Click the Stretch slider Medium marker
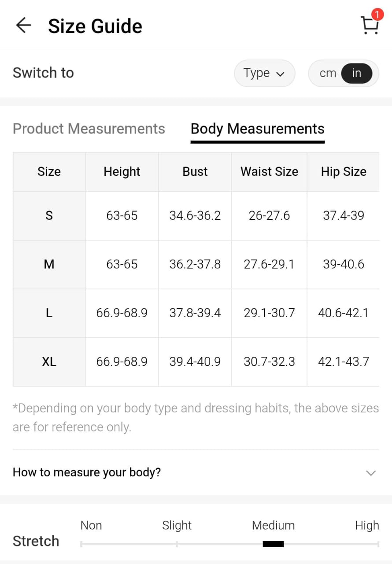 273,544
